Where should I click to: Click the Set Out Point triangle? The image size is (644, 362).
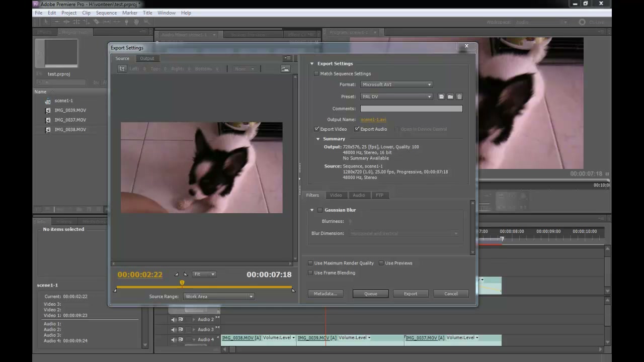pyautogui.click(x=185, y=274)
